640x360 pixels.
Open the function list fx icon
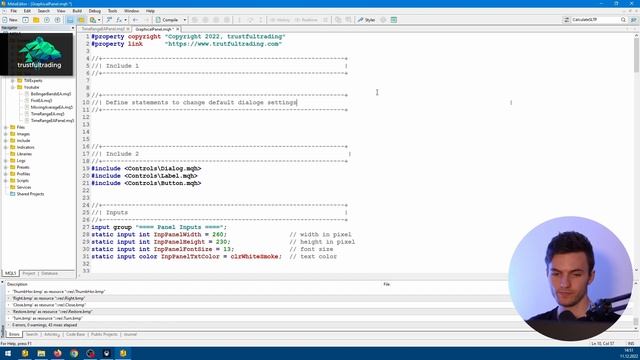tap(119, 20)
